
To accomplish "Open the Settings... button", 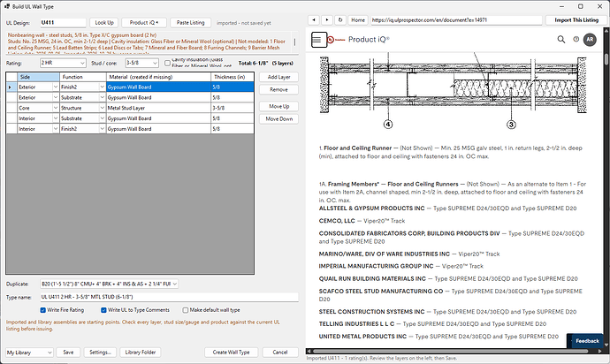I will pos(100,353).
